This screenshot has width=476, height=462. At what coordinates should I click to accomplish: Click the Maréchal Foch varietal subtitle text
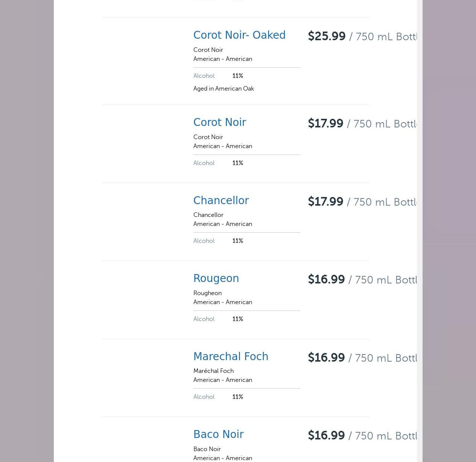(x=213, y=371)
